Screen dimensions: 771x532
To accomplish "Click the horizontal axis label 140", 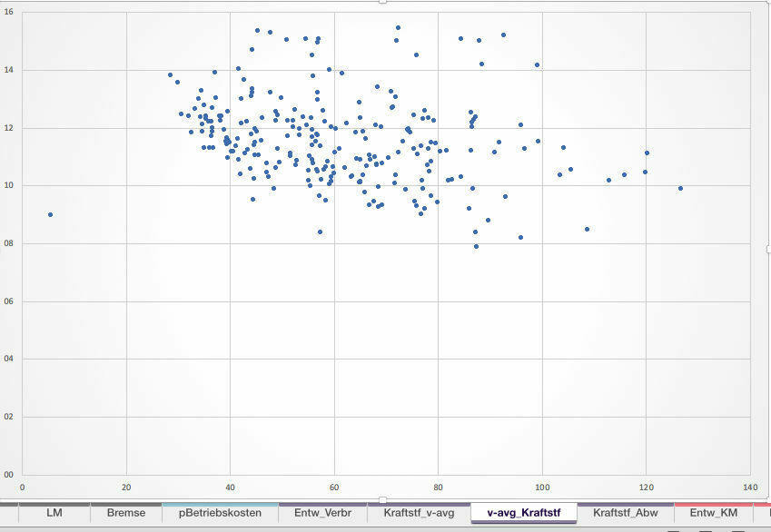I will pyautogui.click(x=750, y=486).
